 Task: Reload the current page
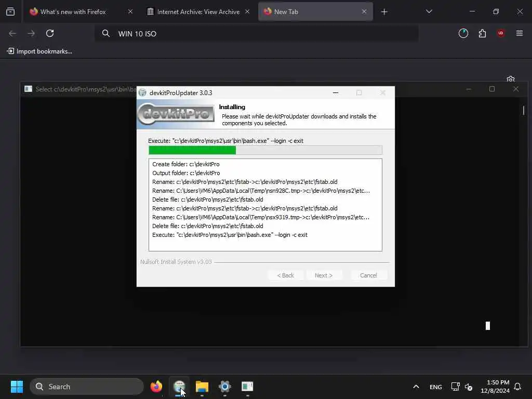[50, 33]
